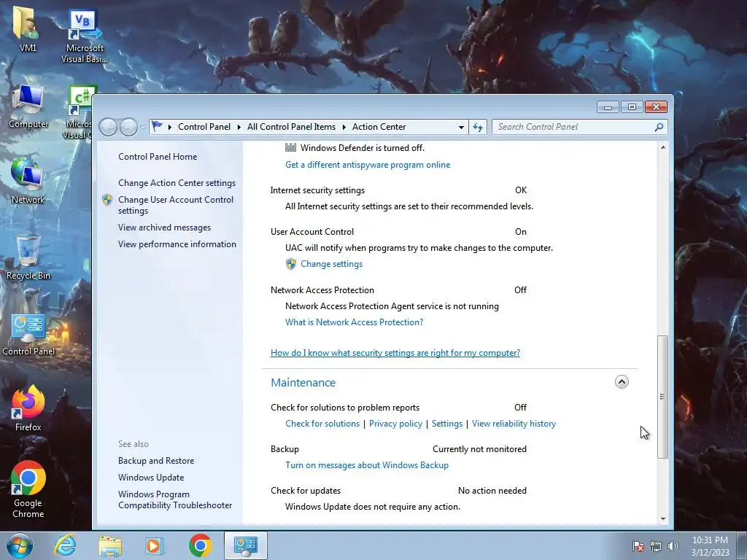747x560 pixels.
Task: Click the Forward navigation button
Action: (x=128, y=127)
